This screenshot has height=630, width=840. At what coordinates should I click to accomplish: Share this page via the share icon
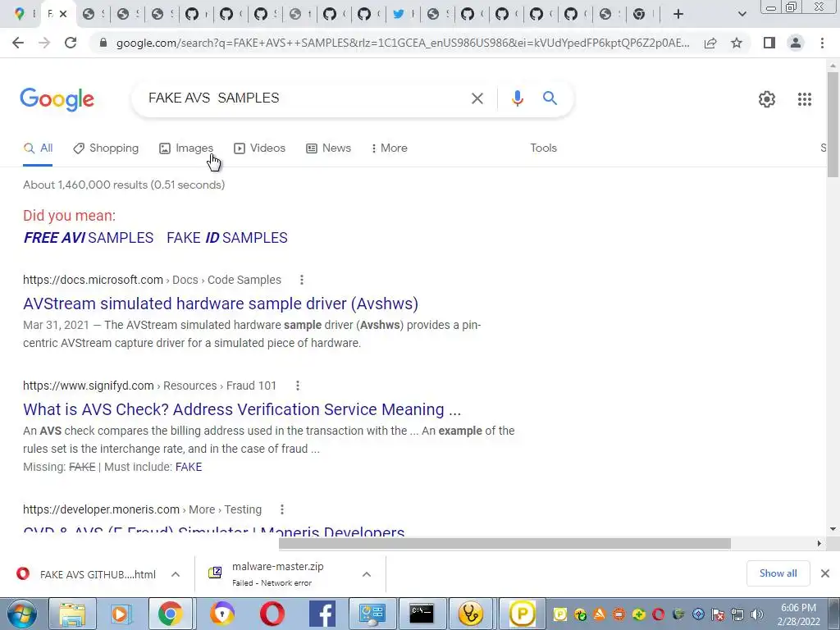point(710,43)
